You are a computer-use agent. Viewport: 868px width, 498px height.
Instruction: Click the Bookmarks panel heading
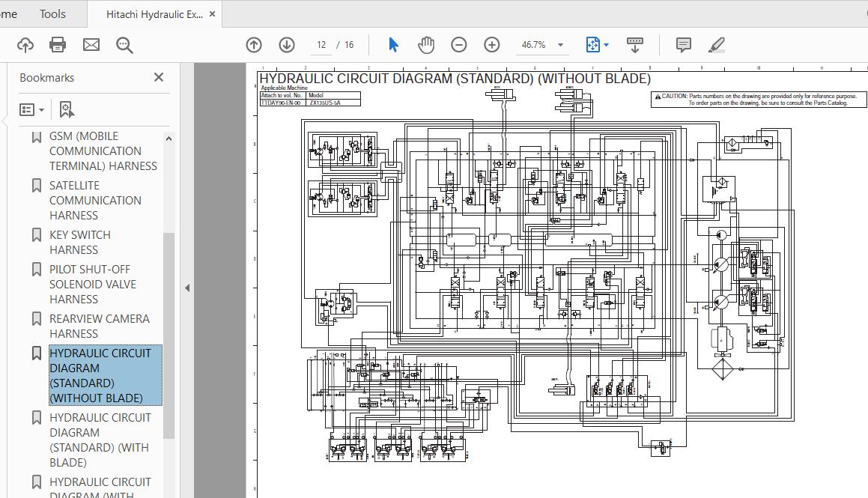pyautogui.click(x=46, y=77)
